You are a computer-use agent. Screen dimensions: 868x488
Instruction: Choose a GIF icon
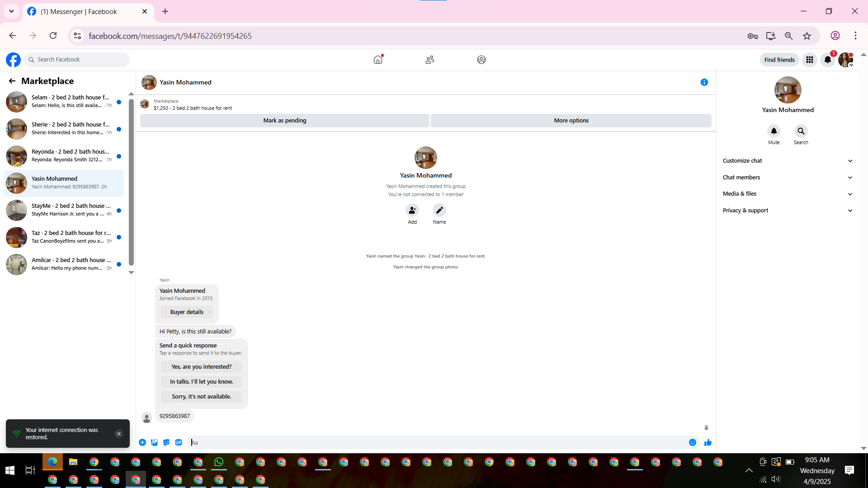click(x=179, y=442)
